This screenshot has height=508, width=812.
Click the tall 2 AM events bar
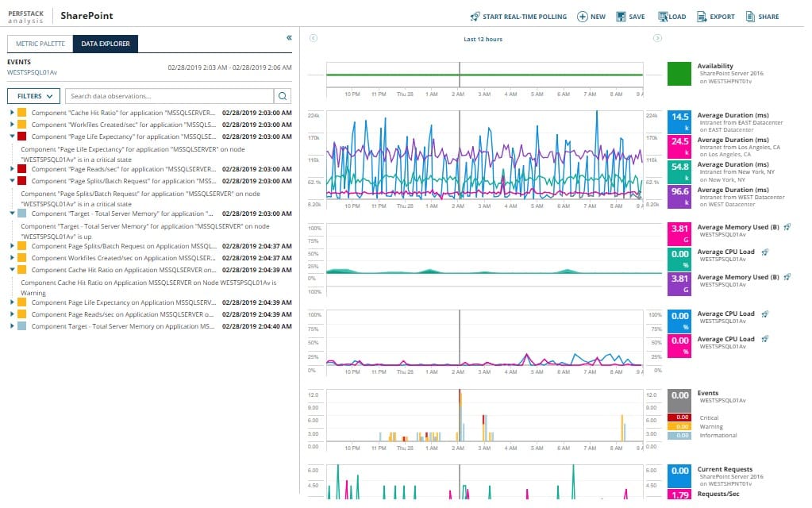(x=460, y=415)
